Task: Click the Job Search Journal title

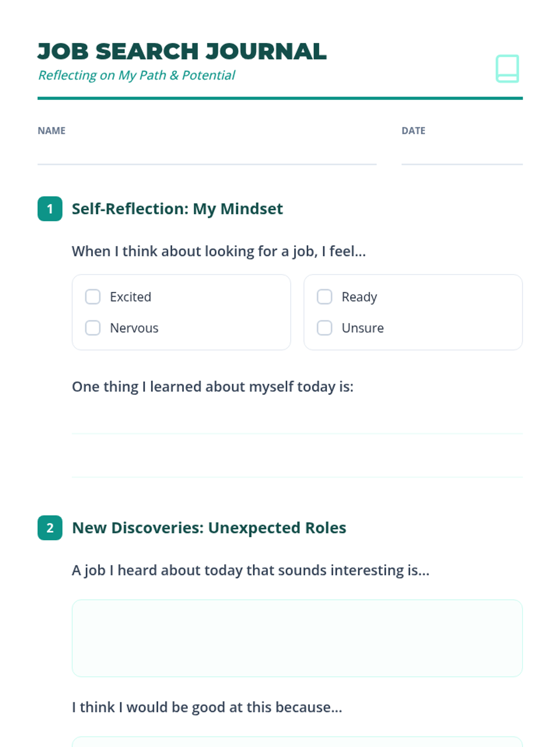Action: click(x=182, y=51)
